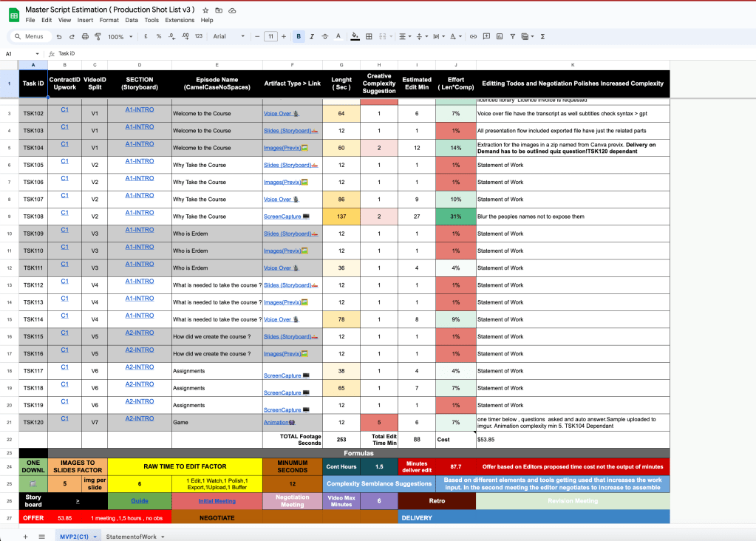The image size is (756, 541).
Task: Select the NEGOTIATE cell in row 27
Action: [x=217, y=518]
